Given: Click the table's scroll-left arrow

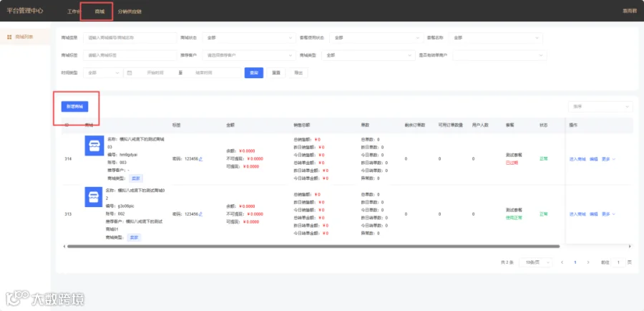Looking at the screenshot, I should pos(64,247).
